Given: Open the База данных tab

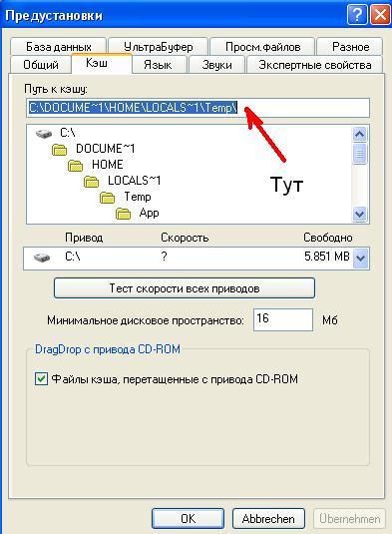Looking at the screenshot, I should (59, 47).
